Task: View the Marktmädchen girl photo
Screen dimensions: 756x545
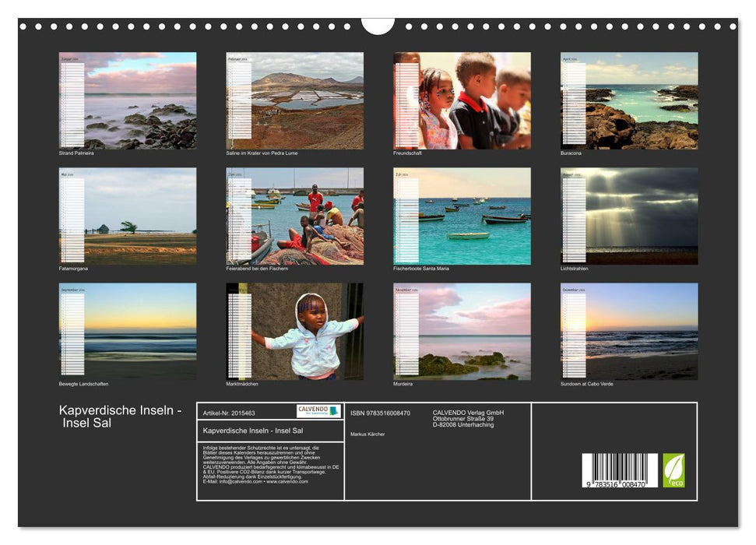Action: click(x=294, y=331)
